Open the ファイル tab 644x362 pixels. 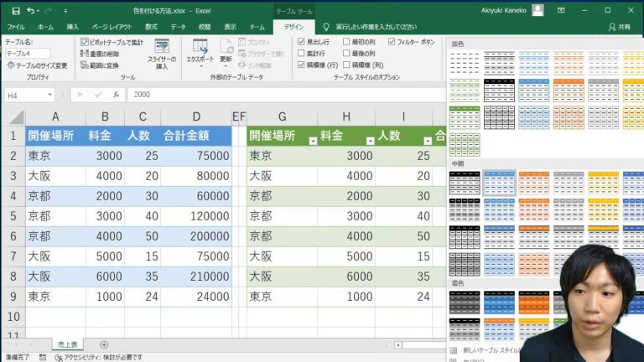click(x=16, y=27)
